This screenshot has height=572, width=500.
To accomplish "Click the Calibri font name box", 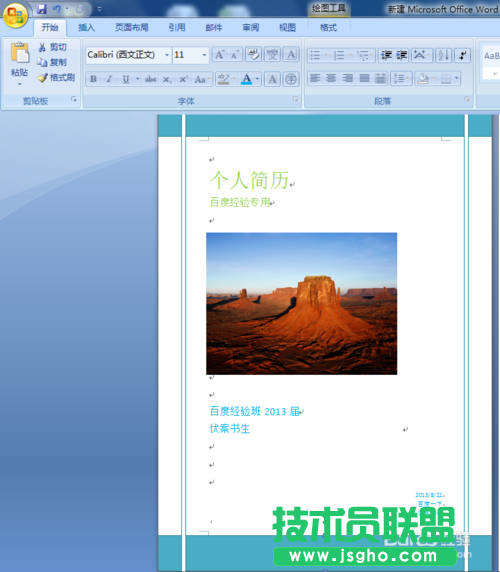I will point(124,55).
